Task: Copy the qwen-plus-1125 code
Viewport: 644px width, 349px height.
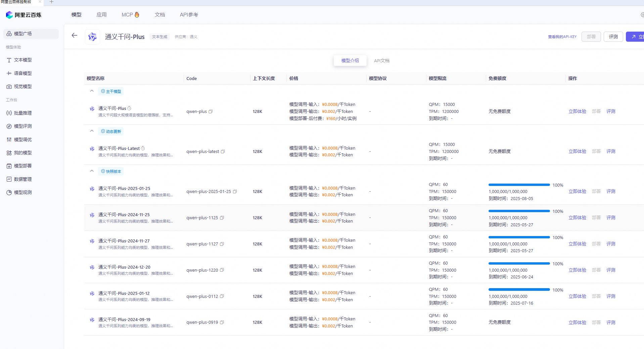Action: (222, 218)
